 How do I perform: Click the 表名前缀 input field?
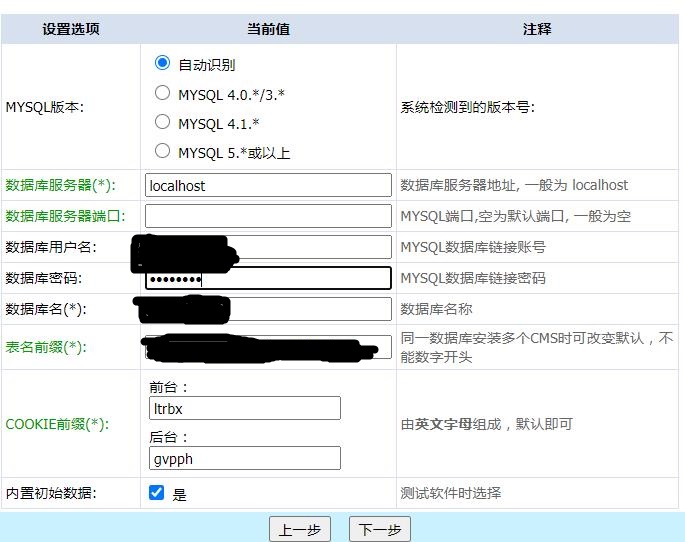coord(268,347)
